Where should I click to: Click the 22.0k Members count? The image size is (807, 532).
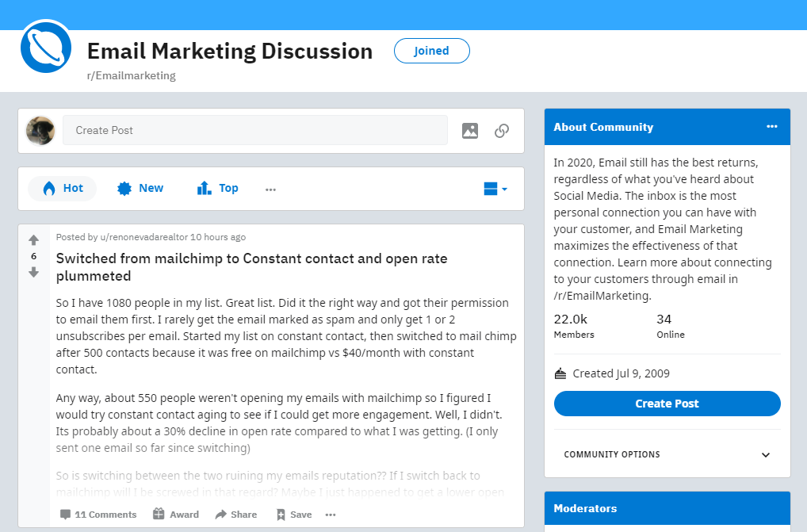[x=574, y=326]
